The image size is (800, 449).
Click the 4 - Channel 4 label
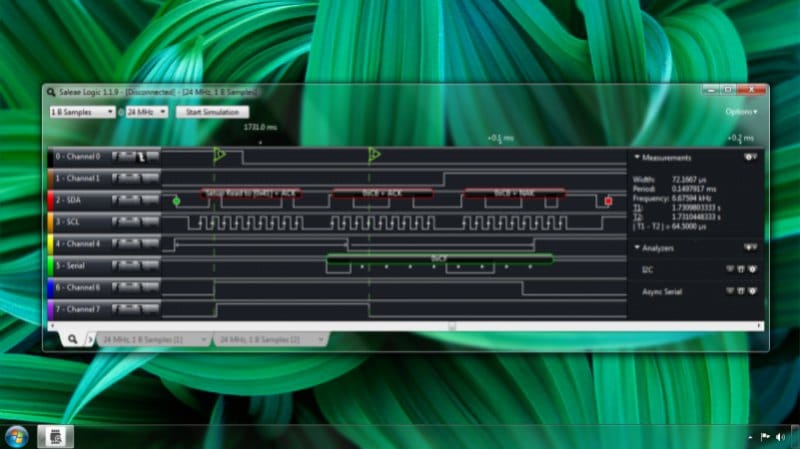(78, 244)
